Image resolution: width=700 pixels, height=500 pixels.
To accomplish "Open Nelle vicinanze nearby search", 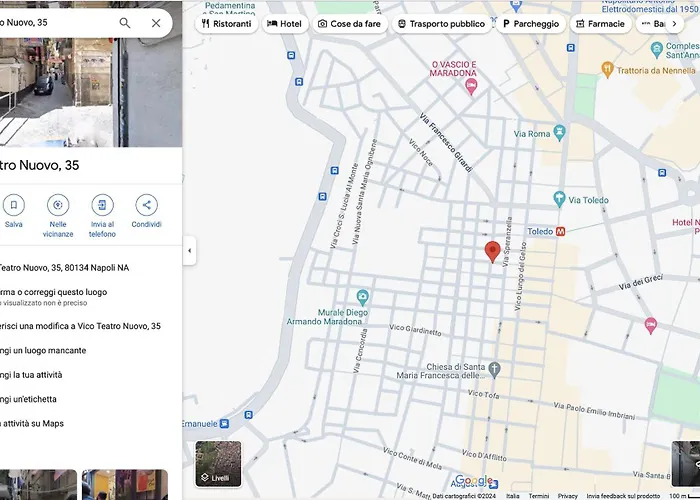I will point(58,205).
